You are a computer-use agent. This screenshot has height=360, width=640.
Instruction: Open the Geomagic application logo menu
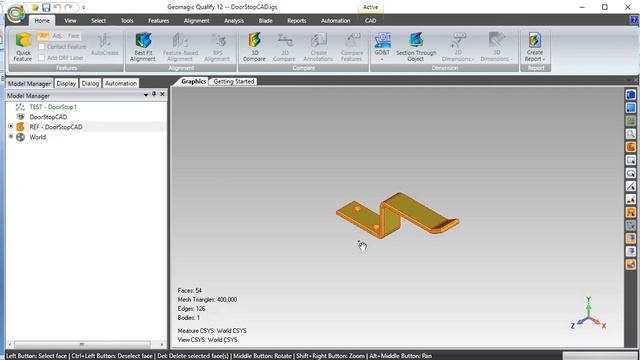16,13
